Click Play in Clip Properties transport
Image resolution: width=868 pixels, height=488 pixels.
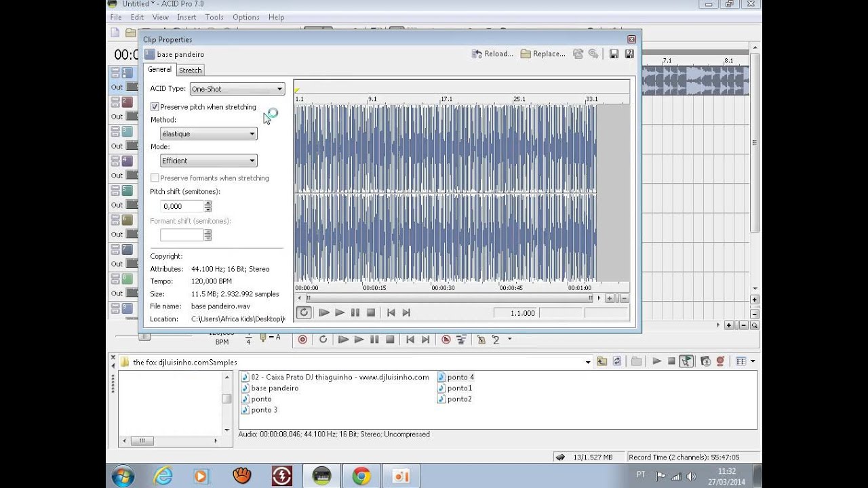pos(340,312)
